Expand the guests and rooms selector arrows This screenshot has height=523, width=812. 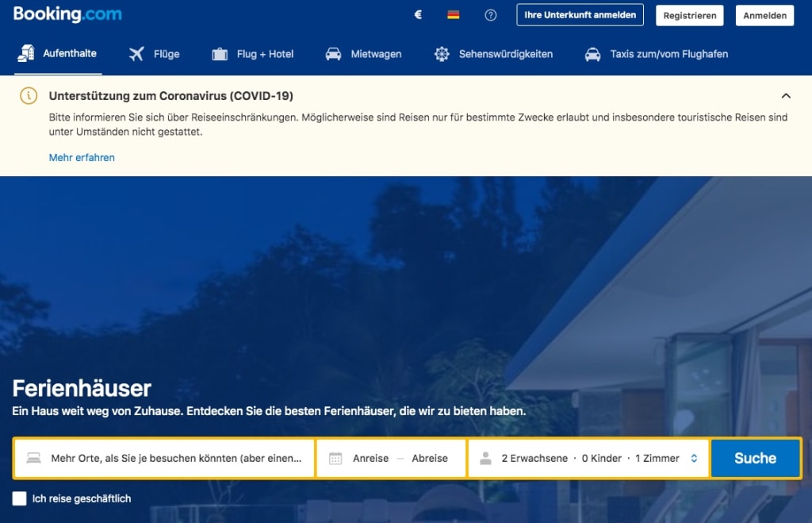click(x=694, y=458)
